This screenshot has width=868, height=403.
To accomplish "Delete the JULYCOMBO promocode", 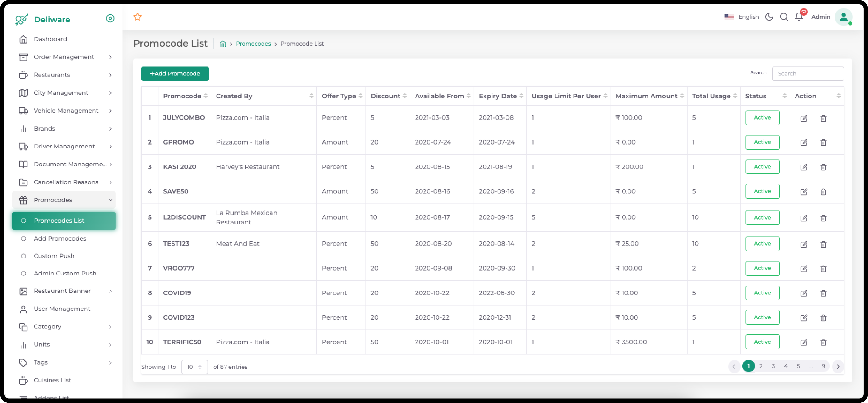I will [x=823, y=118].
